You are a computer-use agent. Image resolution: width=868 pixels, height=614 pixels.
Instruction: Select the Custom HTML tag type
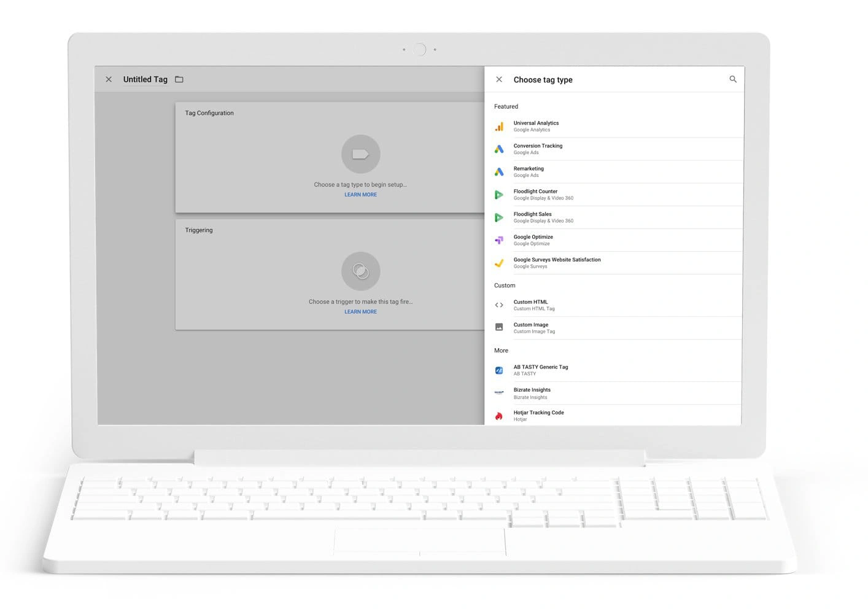coord(618,305)
